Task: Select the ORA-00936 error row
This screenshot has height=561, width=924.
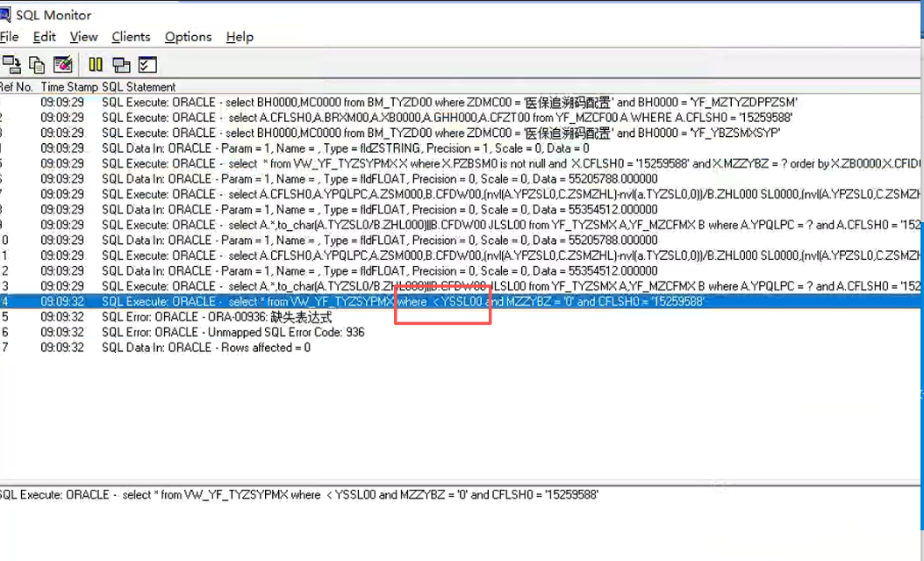Action: click(462, 316)
